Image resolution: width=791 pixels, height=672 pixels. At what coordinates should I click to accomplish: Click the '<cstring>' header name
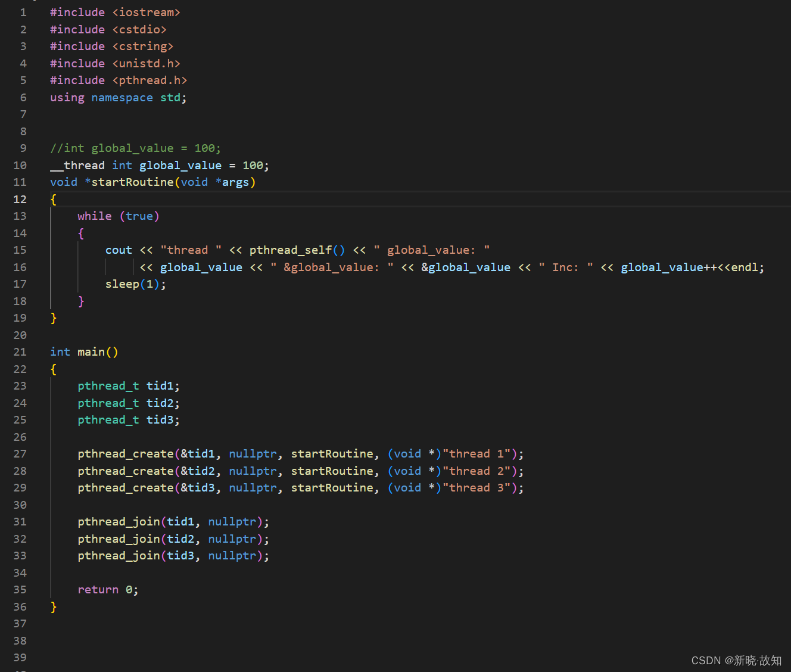(x=143, y=46)
